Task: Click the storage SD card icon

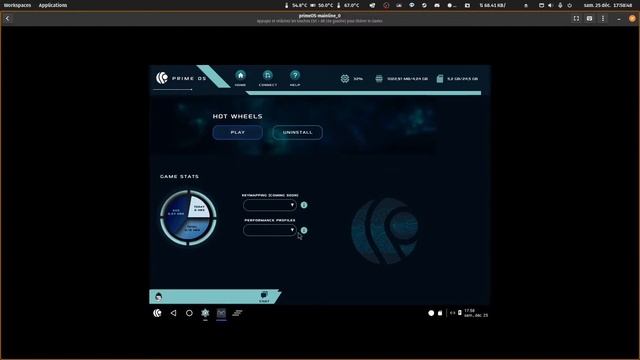Action: pos(440,78)
